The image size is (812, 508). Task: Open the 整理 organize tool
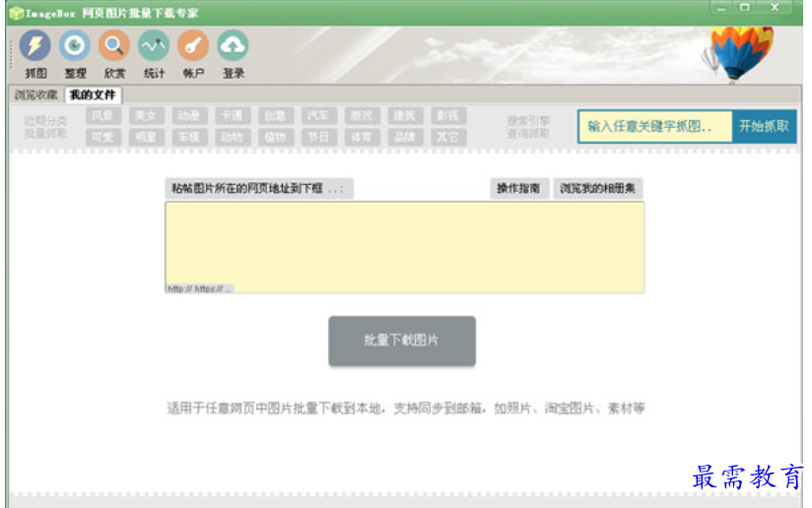click(x=75, y=54)
